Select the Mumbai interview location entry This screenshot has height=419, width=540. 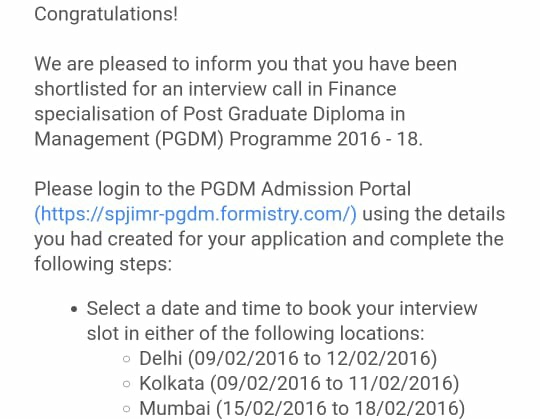tap(302, 408)
